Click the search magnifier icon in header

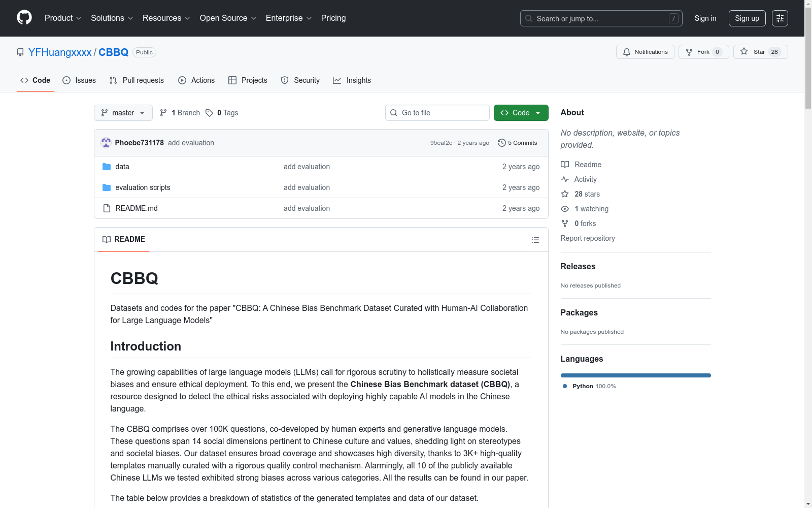(x=529, y=18)
